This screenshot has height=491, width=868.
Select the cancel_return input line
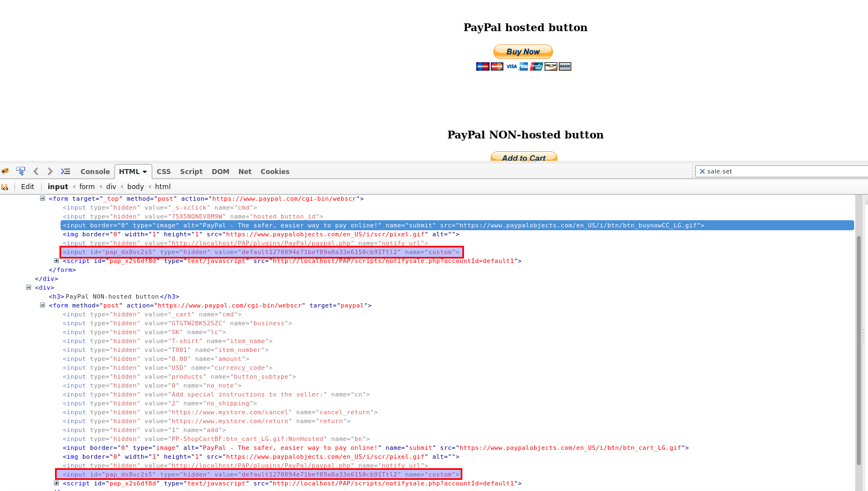220,412
